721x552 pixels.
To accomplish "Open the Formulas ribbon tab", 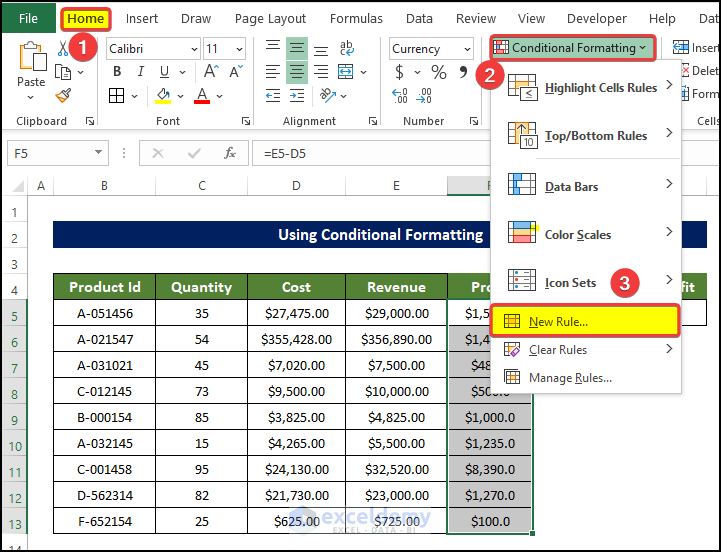I will pyautogui.click(x=356, y=18).
